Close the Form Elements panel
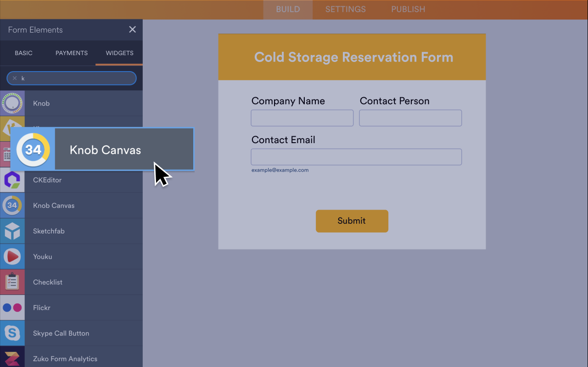The height and width of the screenshot is (367, 588). tap(132, 29)
